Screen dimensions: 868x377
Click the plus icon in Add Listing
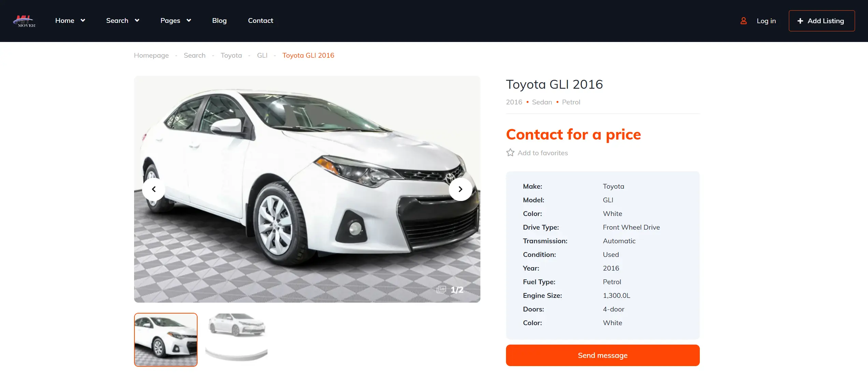(x=800, y=21)
